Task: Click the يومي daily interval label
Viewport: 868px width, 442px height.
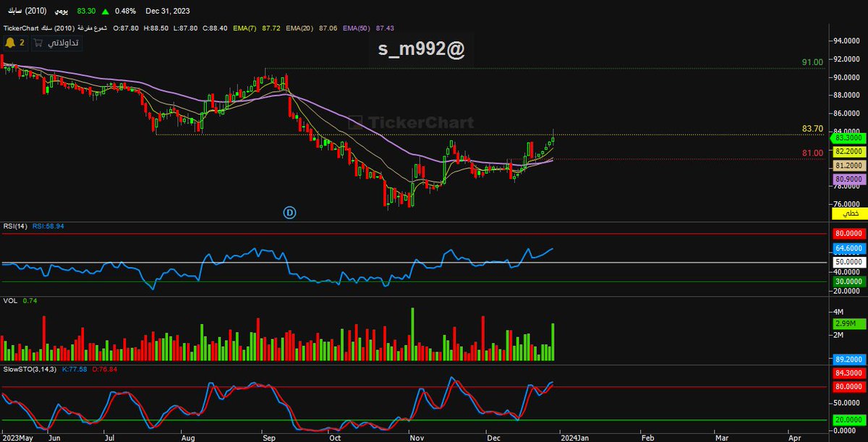Action: point(61,11)
